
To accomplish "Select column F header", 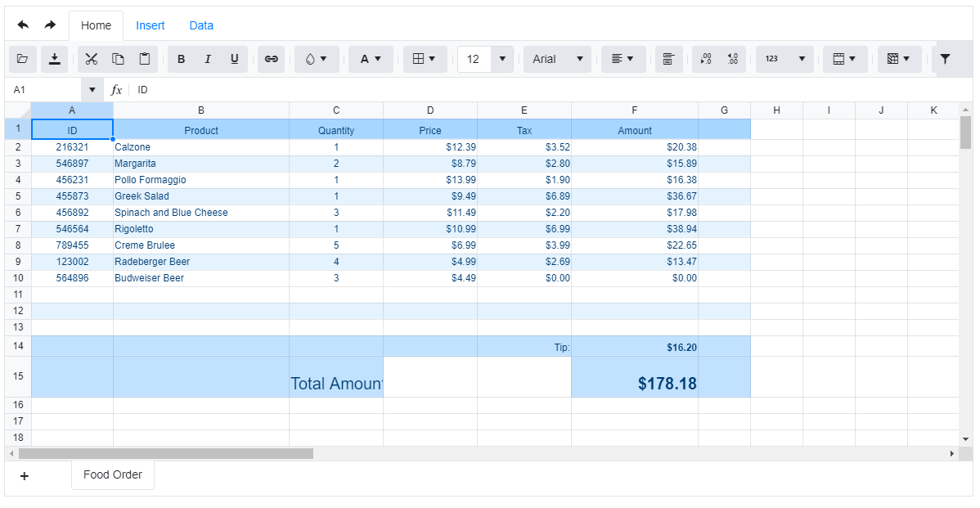I will 634,110.
